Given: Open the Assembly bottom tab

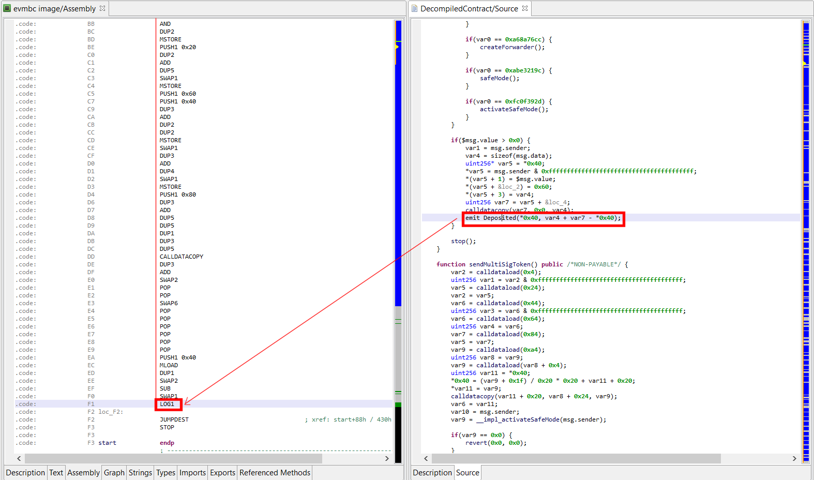Looking at the screenshot, I should coord(83,473).
